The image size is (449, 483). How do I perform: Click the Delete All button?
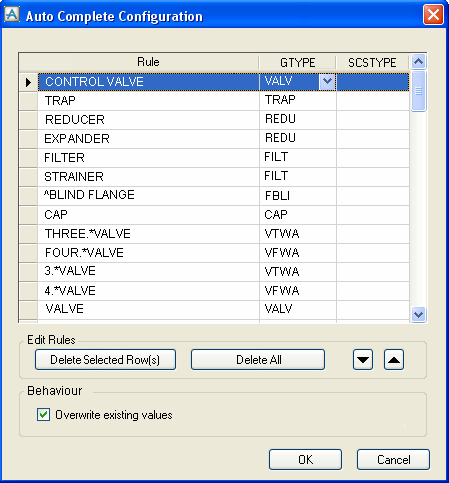[258, 360]
